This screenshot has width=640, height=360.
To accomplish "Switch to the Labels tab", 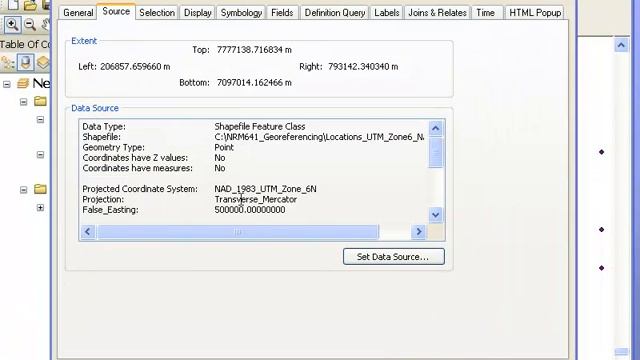I will [x=387, y=13].
